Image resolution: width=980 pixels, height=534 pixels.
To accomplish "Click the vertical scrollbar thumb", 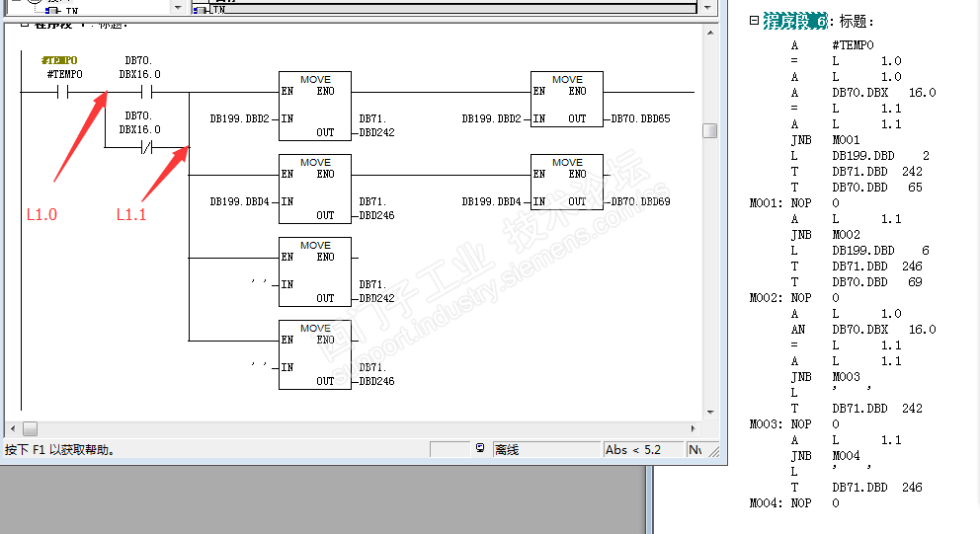I will 709,130.
